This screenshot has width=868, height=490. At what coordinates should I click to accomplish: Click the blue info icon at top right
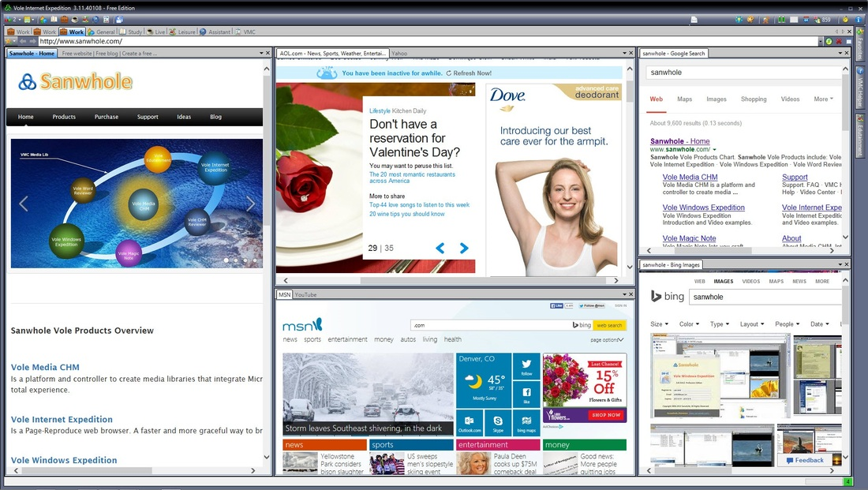pos(859,20)
